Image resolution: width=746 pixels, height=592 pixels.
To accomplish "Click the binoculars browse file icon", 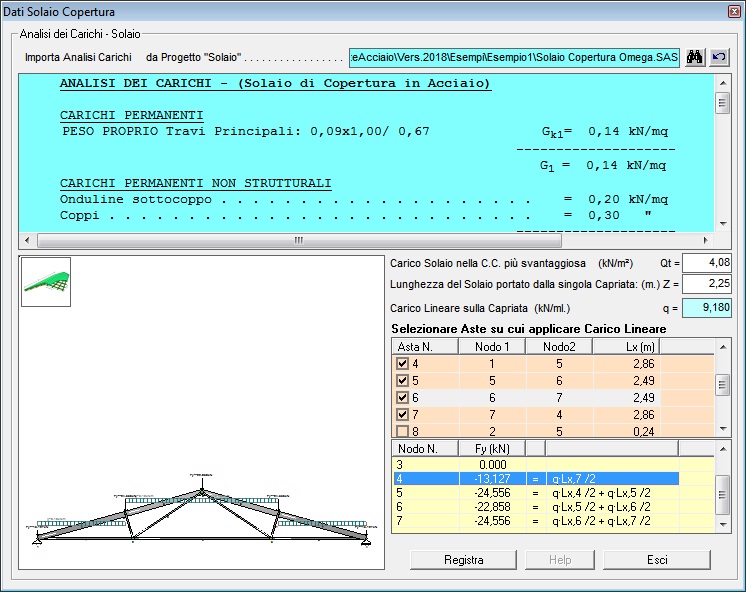I will click(x=694, y=57).
